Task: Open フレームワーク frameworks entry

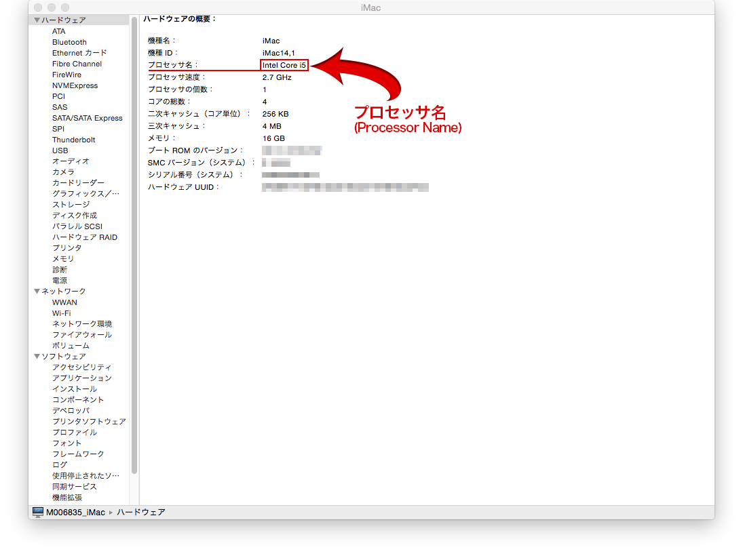Action: pos(78,454)
